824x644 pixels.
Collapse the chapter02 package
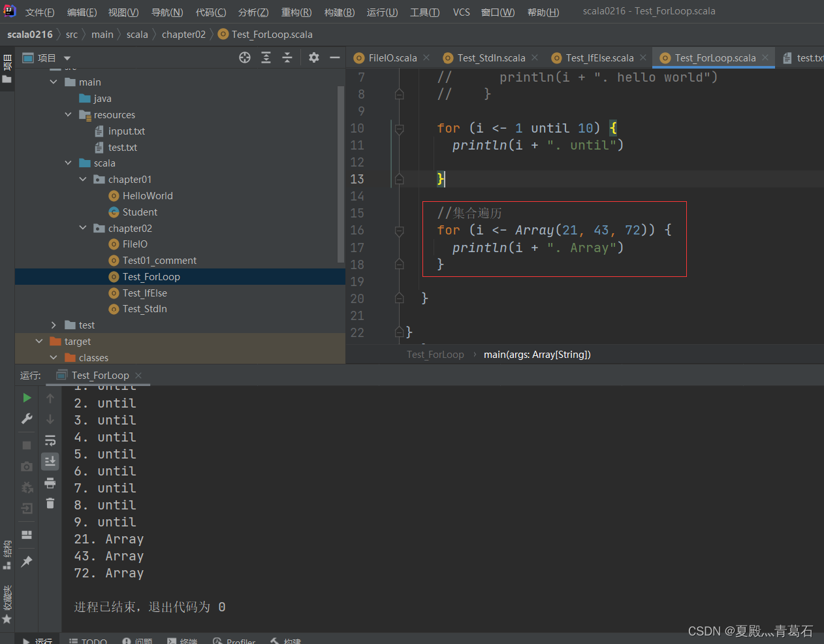82,228
